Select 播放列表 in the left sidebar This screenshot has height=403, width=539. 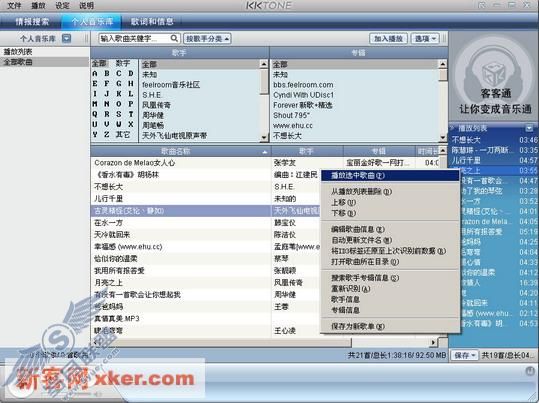(45, 52)
